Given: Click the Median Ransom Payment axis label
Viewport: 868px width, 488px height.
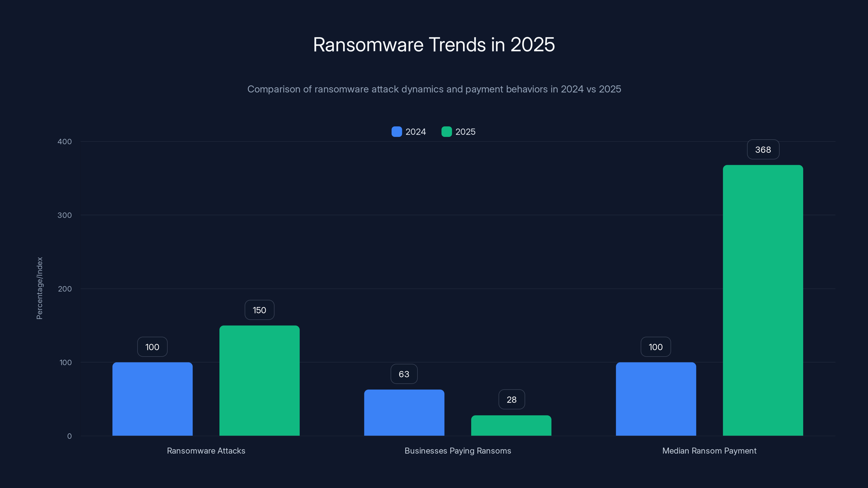Looking at the screenshot, I should click(x=709, y=451).
